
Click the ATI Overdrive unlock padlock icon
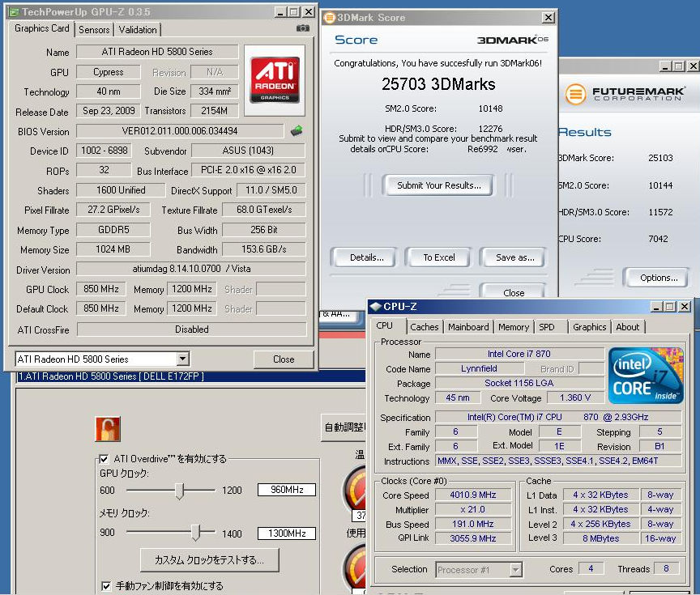point(108,428)
